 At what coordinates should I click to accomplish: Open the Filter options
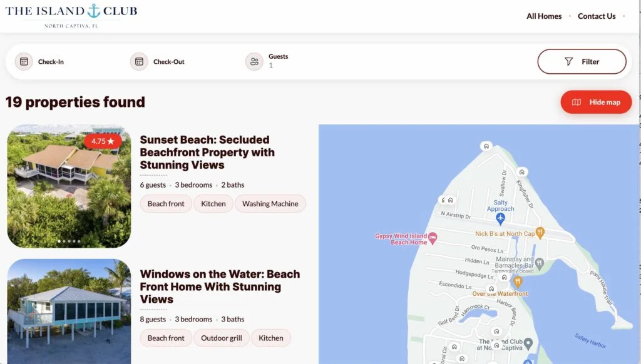pyautogui.click(x=582, y=62)
